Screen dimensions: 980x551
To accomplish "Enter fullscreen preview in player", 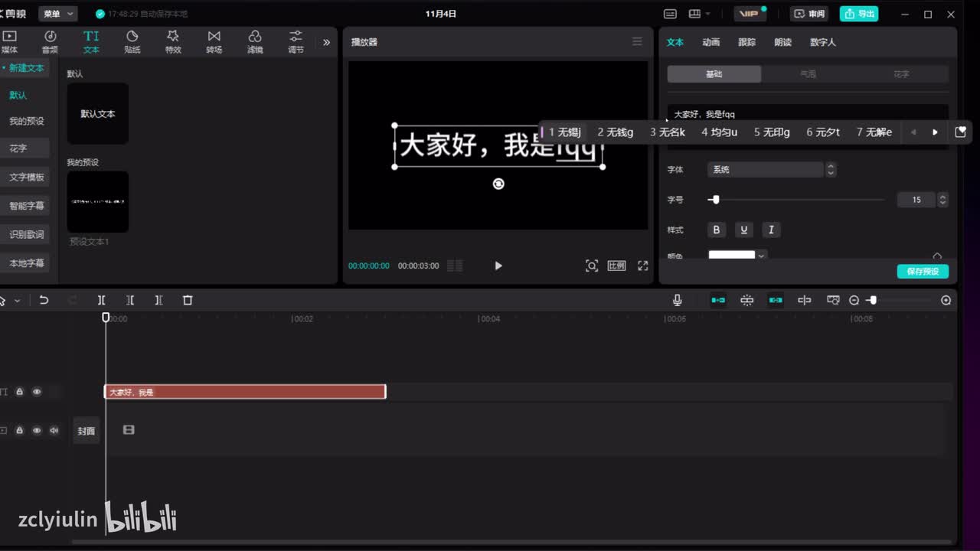I will pos(642,266).
